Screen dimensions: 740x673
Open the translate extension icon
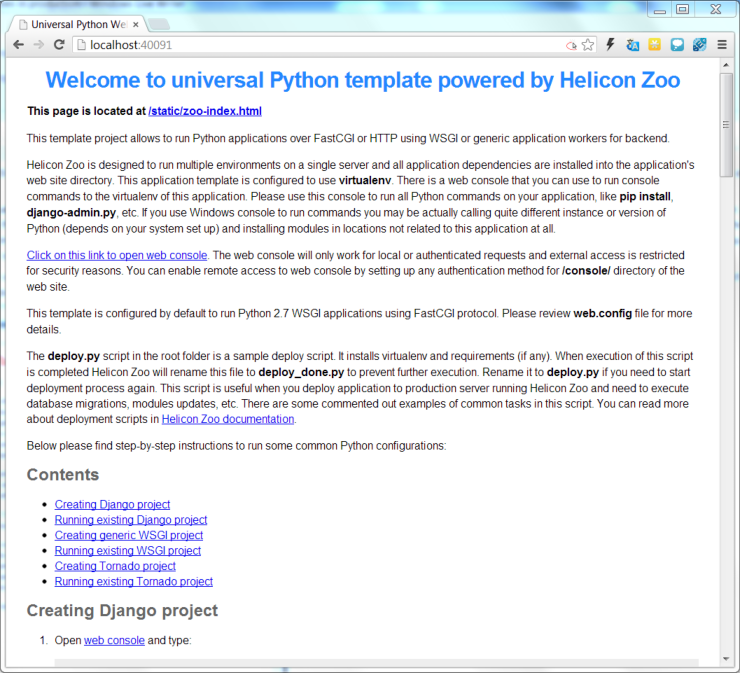pos(632,45)
